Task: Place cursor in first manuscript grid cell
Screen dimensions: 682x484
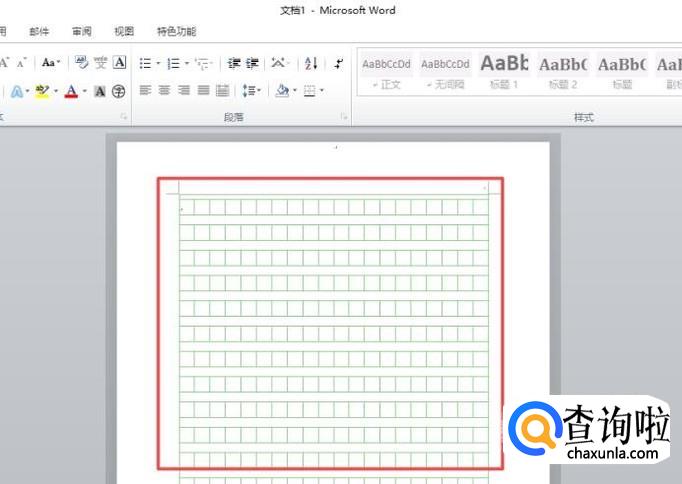Action: coord(187,207)
